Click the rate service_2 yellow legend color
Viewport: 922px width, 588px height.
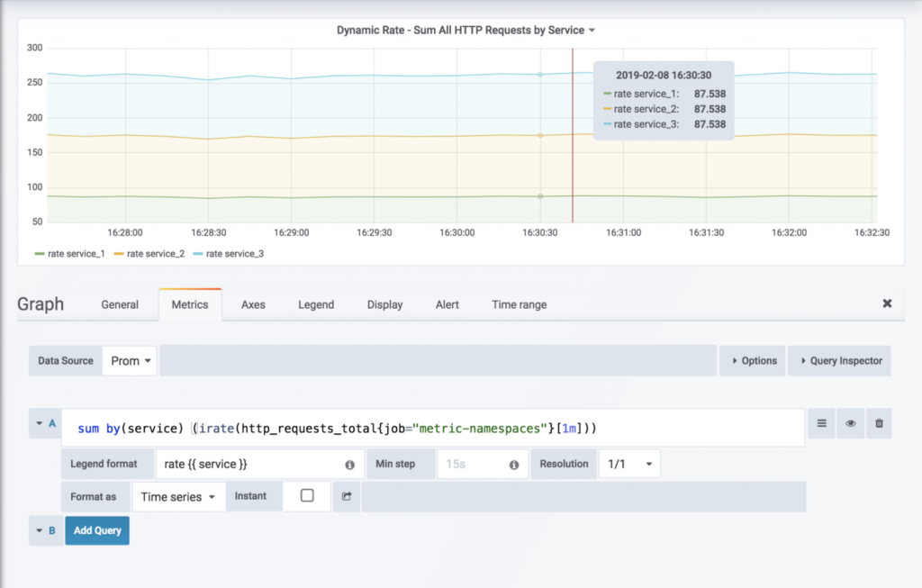point(118,254)
